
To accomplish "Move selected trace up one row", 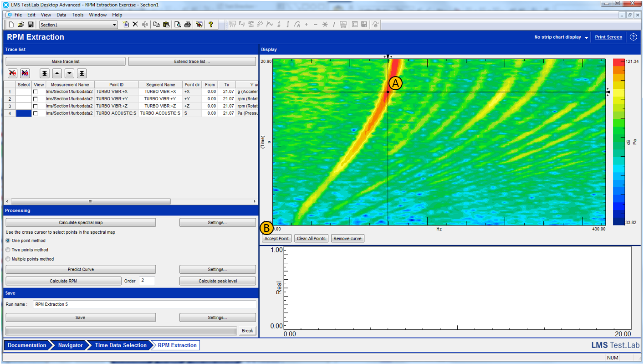I will click(x=56, y=73).
